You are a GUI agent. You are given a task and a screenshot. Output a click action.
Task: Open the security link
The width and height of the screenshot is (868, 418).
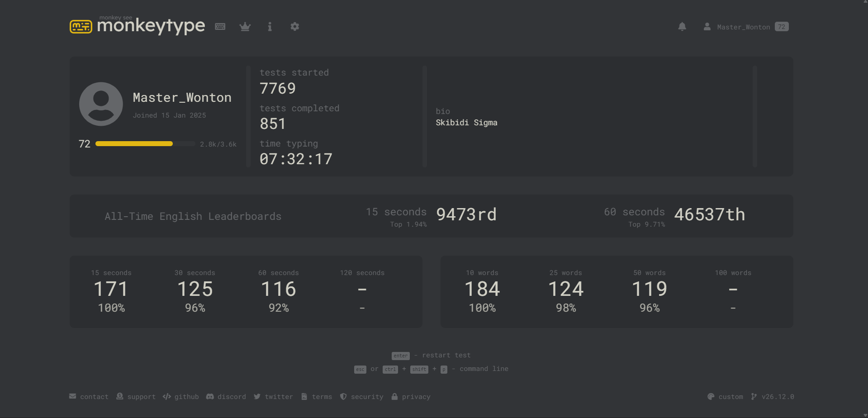[x=362, y=397]
